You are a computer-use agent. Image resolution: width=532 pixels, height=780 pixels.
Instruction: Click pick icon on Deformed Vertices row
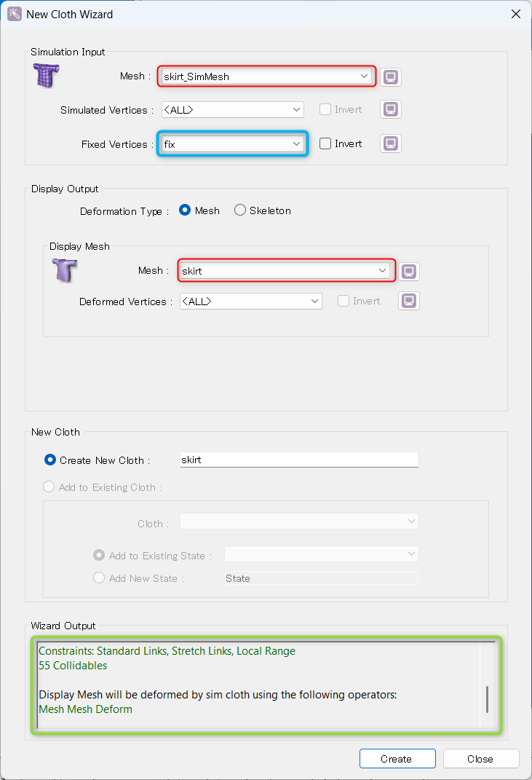(x=409, y=301)
